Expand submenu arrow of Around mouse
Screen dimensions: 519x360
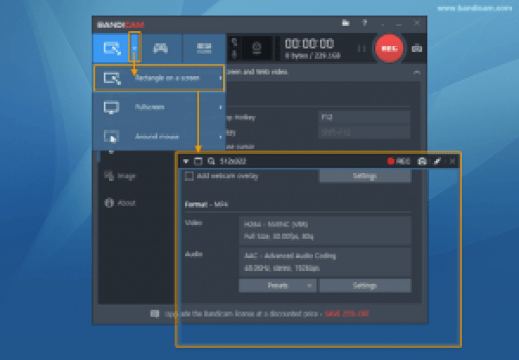coord(220,137)
